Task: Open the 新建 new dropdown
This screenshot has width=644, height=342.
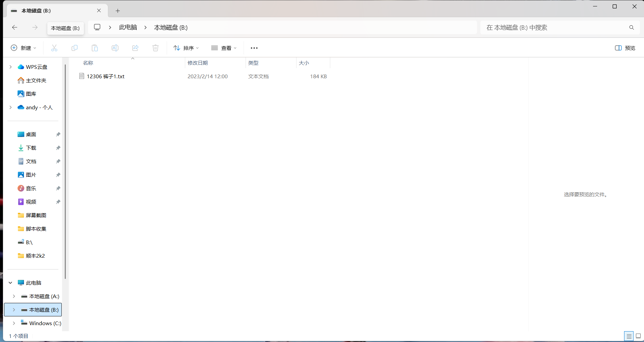Action: pos(24,48)
